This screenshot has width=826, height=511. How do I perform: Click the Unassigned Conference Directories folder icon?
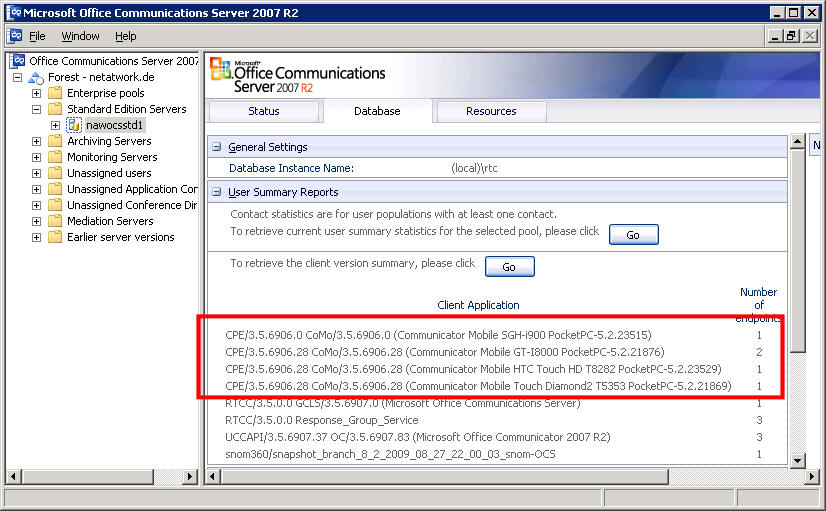[55, 205]
